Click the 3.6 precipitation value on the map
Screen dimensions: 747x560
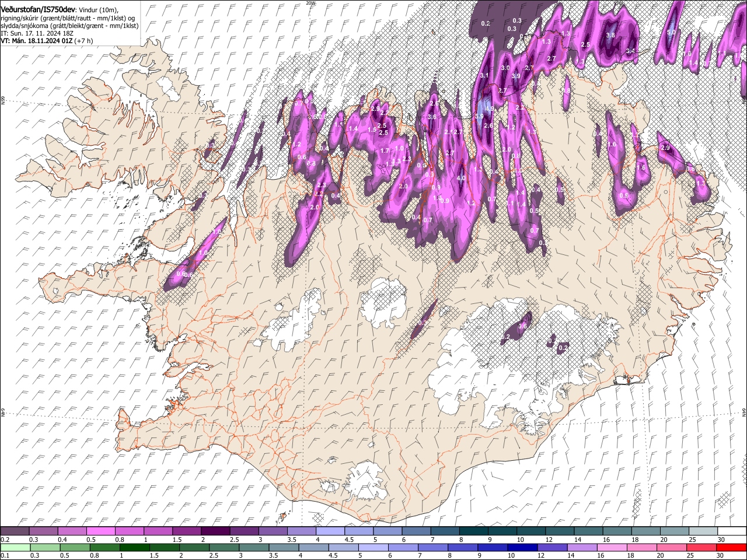click(x=432, y=117)
